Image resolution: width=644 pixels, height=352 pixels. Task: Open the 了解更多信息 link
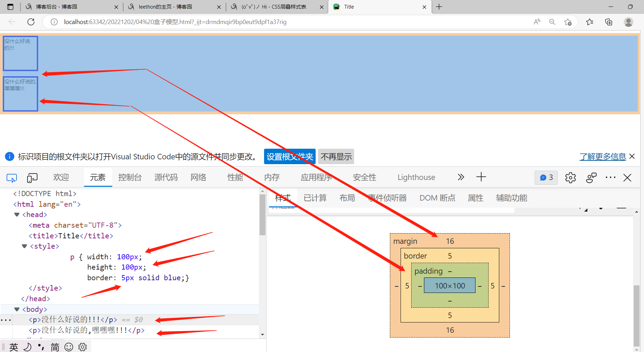point(603,157)
